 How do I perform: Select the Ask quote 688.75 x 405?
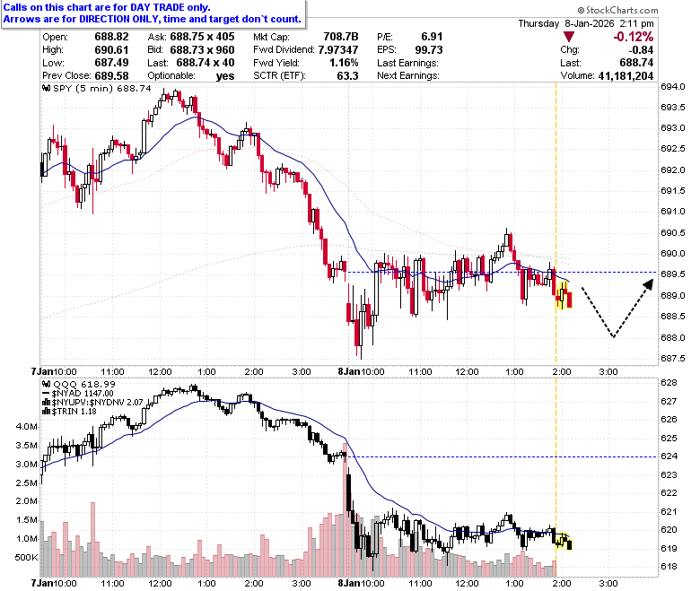tap(202, 37)
